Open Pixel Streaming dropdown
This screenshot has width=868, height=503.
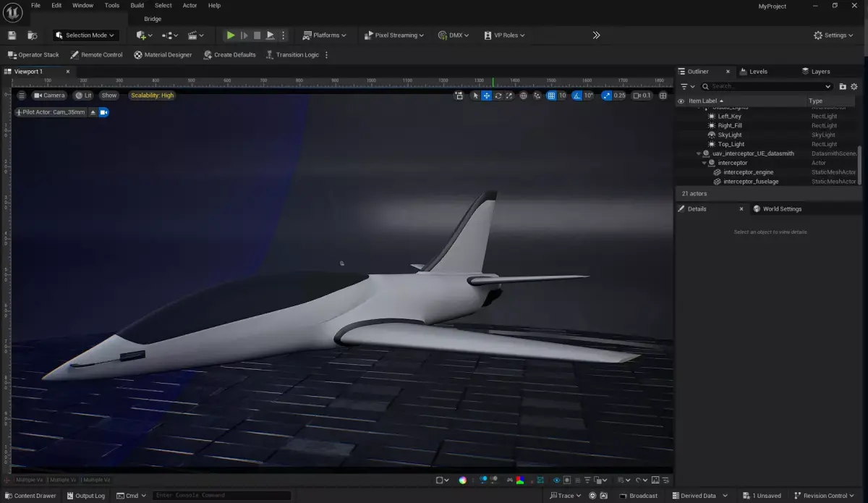[394, 35]
